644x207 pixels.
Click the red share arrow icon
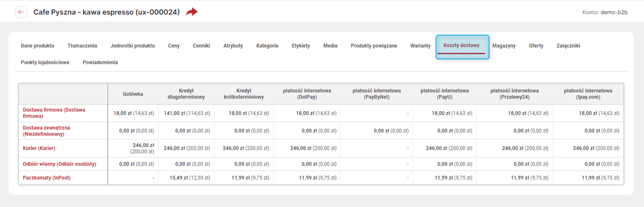[192, 12]
